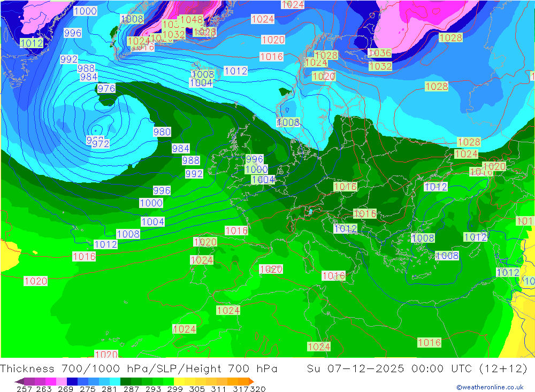Screen dimensions: 535x392
Task: Select the 317 legend value
Action: 241,389
